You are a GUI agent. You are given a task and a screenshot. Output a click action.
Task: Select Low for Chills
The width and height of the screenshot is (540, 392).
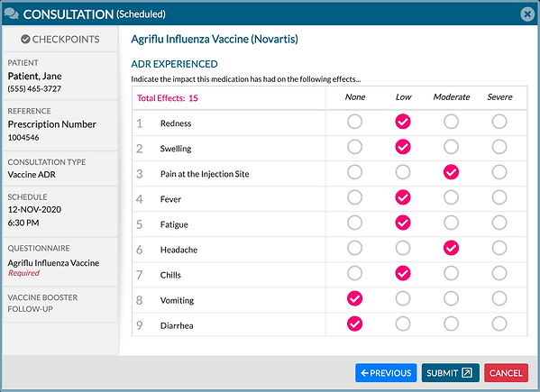403,273
